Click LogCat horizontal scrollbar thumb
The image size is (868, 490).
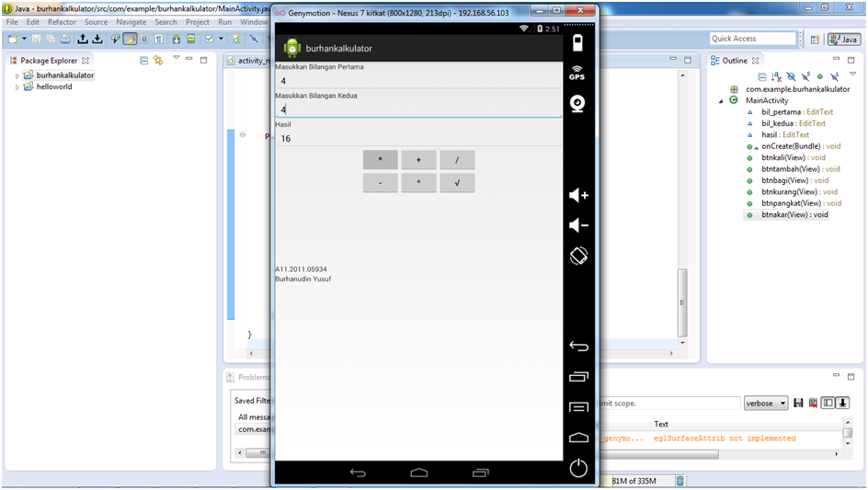click(x=659, y=454)
